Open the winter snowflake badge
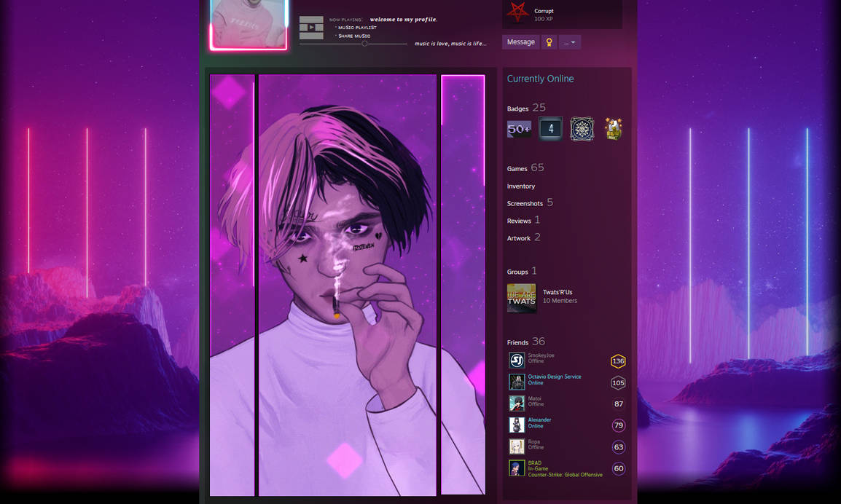This screenshot has width=841, height=504. [x=582, y=128]
